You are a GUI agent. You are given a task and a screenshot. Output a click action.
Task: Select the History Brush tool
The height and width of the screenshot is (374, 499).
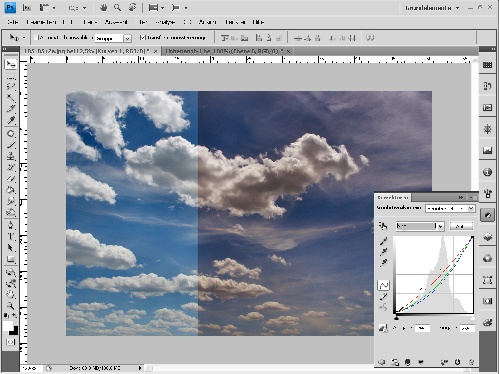tap(11, 167)
